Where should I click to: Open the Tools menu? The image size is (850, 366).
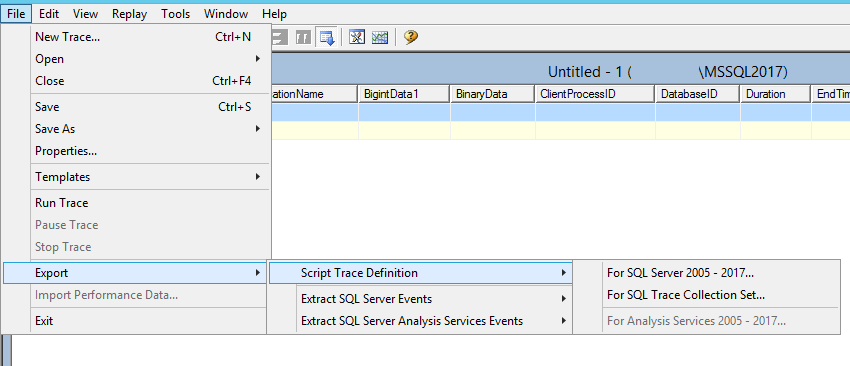click(175, 14)
